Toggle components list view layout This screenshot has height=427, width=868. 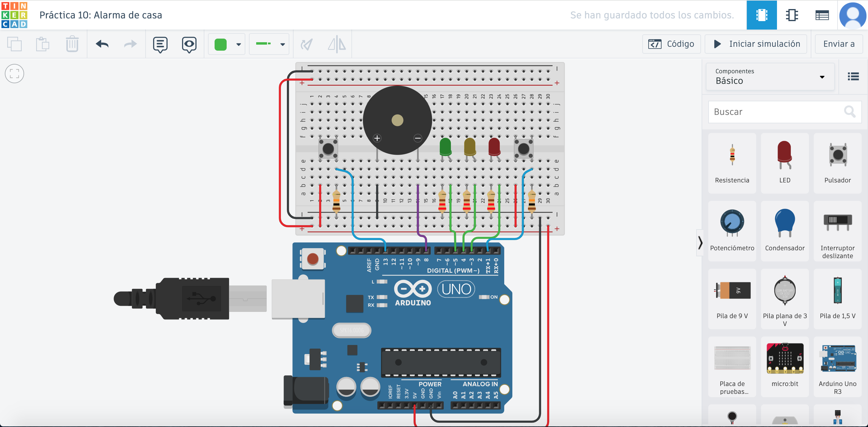click(x=853, y=77)
